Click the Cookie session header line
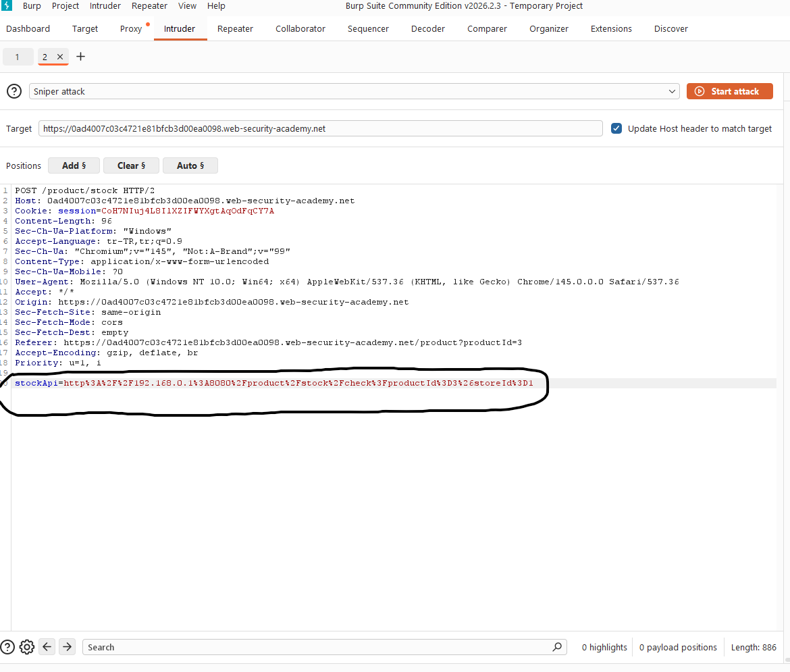 (x=144, y=211)
